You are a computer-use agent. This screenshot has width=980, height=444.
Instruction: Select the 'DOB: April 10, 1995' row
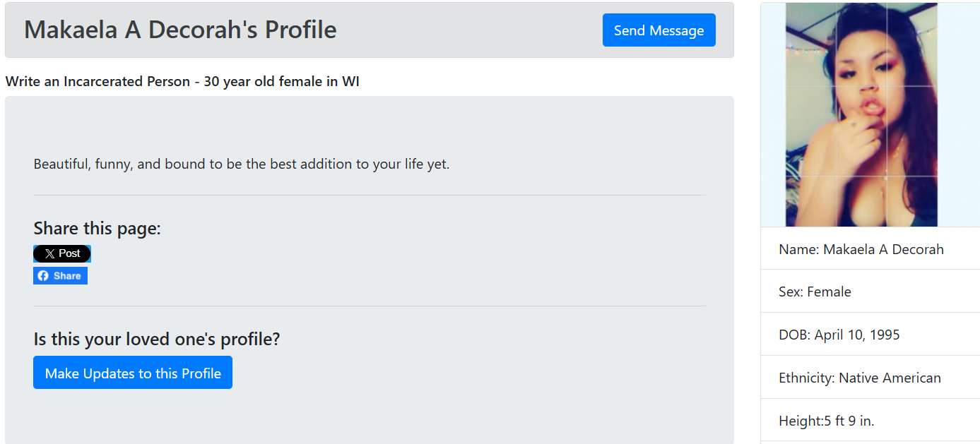coord(870,335)
